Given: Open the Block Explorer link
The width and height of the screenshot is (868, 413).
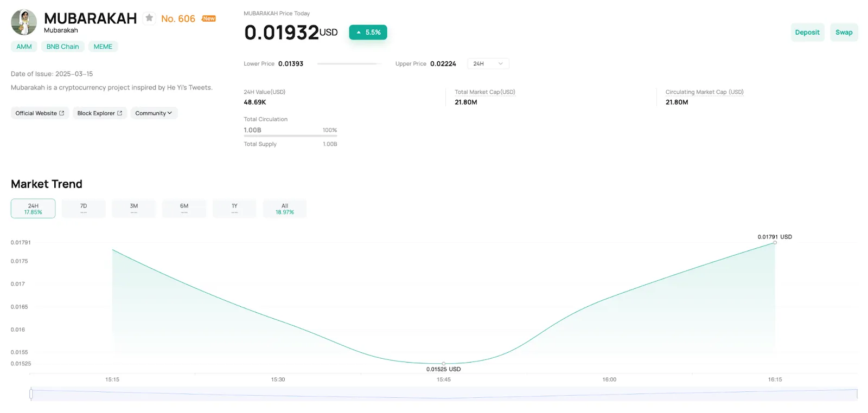Looking at the screenshot, I should [100, 113].
